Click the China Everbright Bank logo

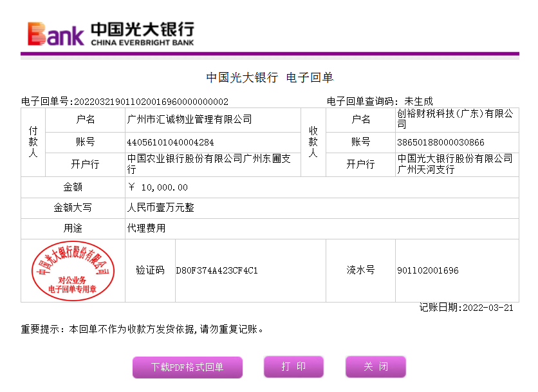[111, 33]
